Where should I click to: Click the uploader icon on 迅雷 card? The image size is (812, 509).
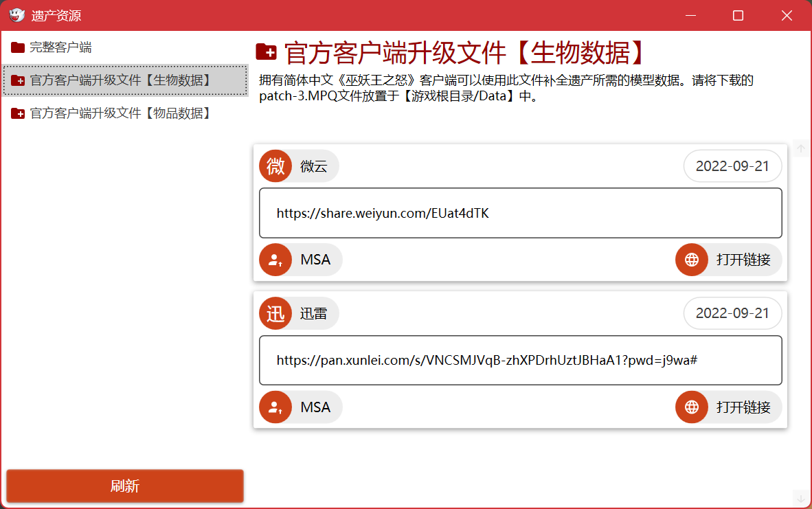(275, 407)
